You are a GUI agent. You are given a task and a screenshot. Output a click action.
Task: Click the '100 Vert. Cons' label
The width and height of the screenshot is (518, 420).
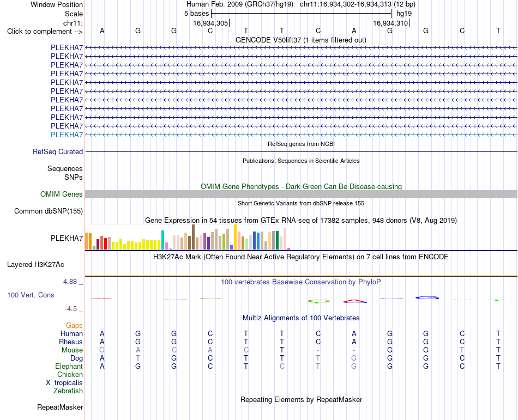31,295
